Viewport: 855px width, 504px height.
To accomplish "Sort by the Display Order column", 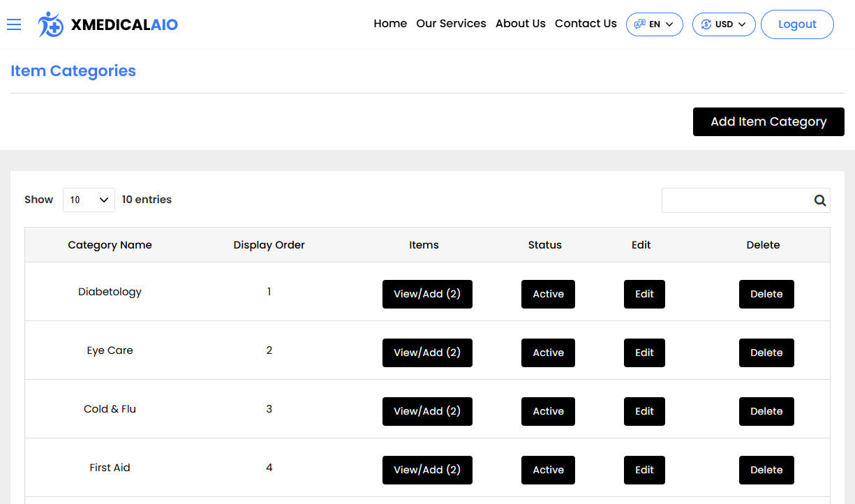I will [x=269, y=245].
